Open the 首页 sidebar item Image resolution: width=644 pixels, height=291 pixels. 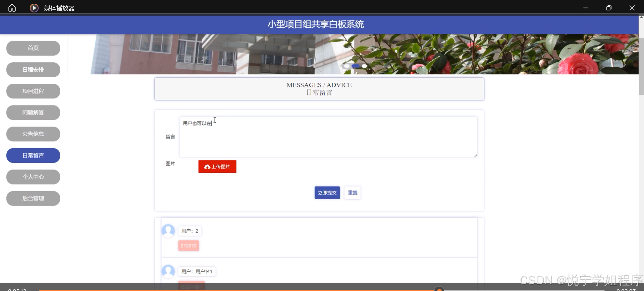tap(33, 48)
